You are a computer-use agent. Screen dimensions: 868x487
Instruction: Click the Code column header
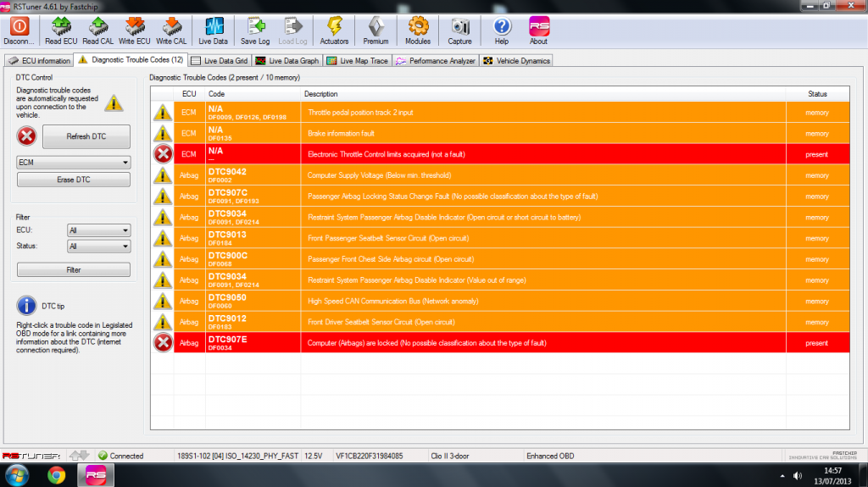[x=253, y=93]
